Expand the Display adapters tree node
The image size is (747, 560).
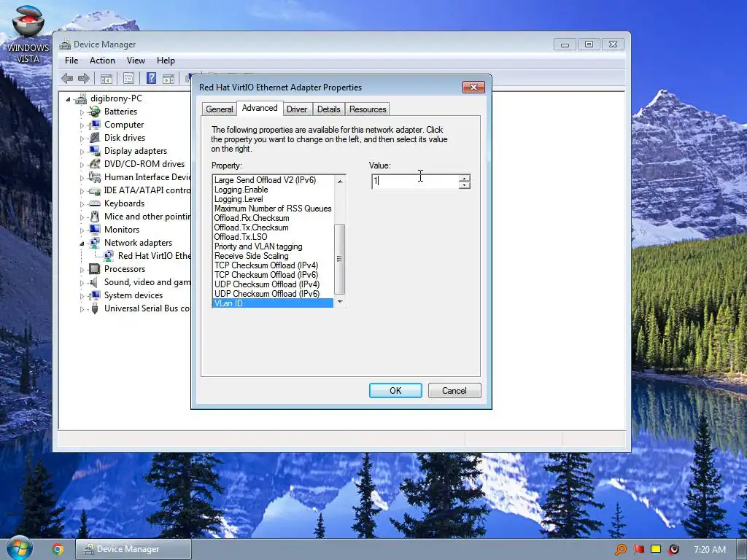82,152
